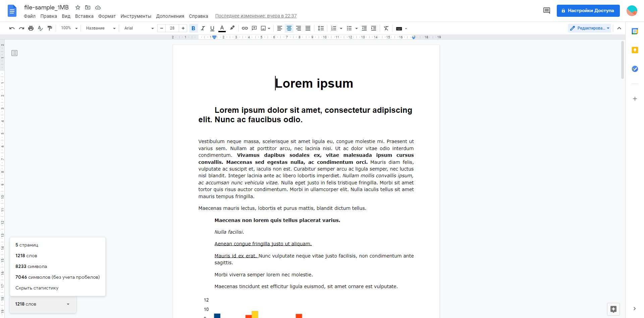This screenshot has width=644, height=318.
Task: Open the insert image dropdown
Action: [x=265, y=28]
